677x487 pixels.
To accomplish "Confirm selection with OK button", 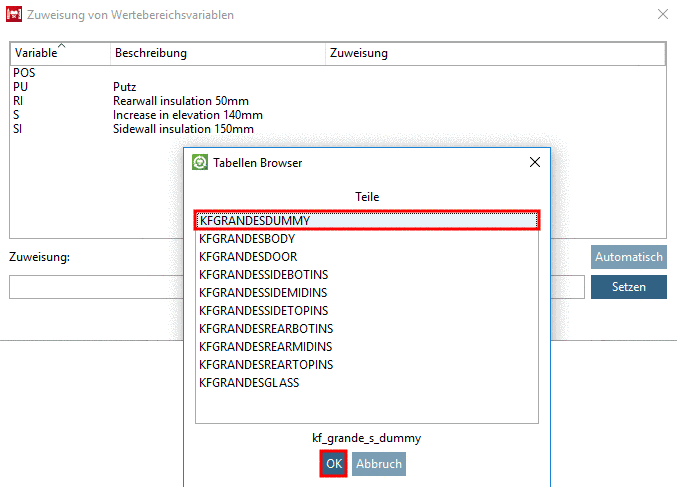I will 333,464.
